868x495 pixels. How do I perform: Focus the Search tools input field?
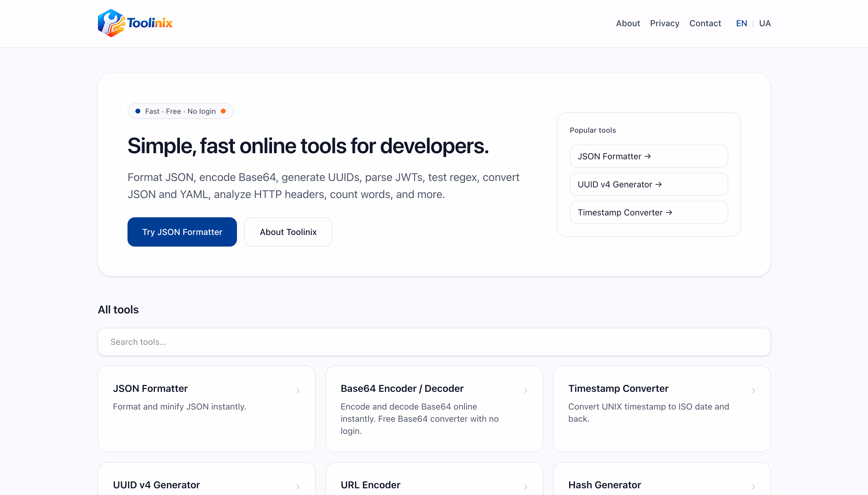click(434, 342)
